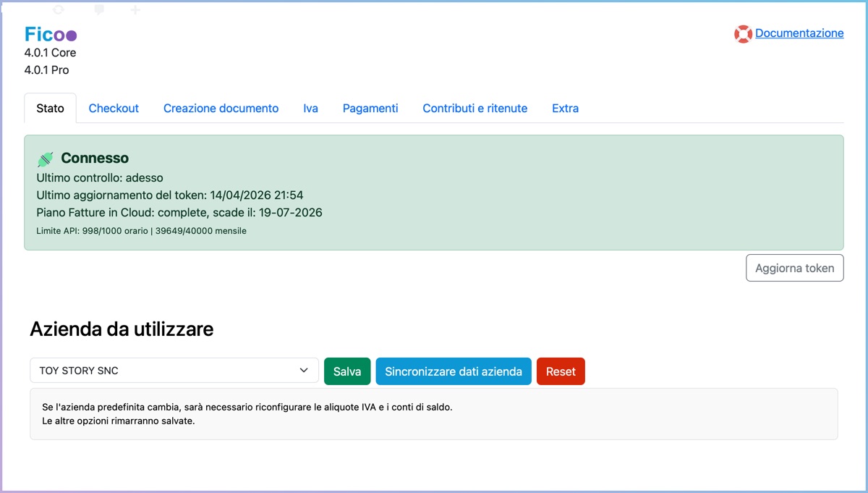Open the Creazione documento tab
868x493 pixels.
point(221,109)
